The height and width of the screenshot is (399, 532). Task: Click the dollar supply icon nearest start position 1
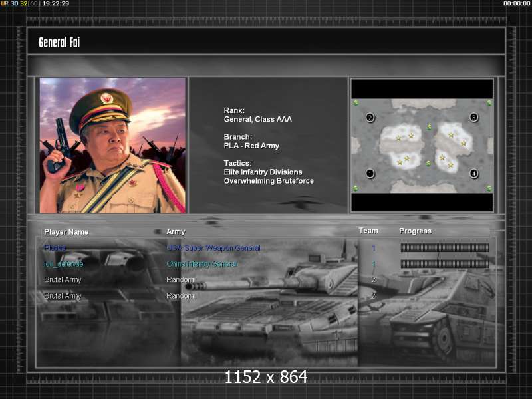pos(356,188)
